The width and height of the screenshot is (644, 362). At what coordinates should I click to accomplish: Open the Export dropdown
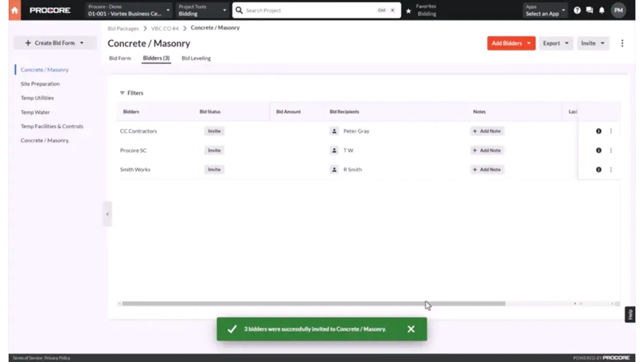556,43
